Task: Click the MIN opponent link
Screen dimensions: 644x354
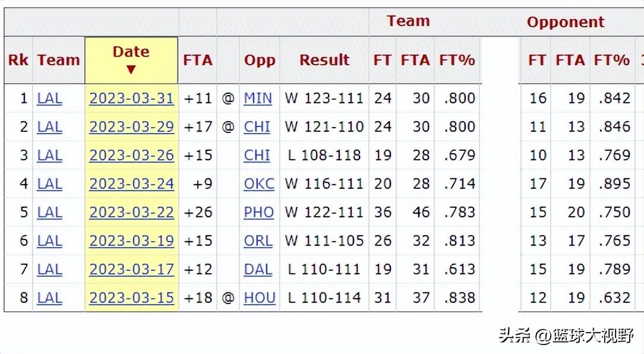Action: (x=258, y=98)
